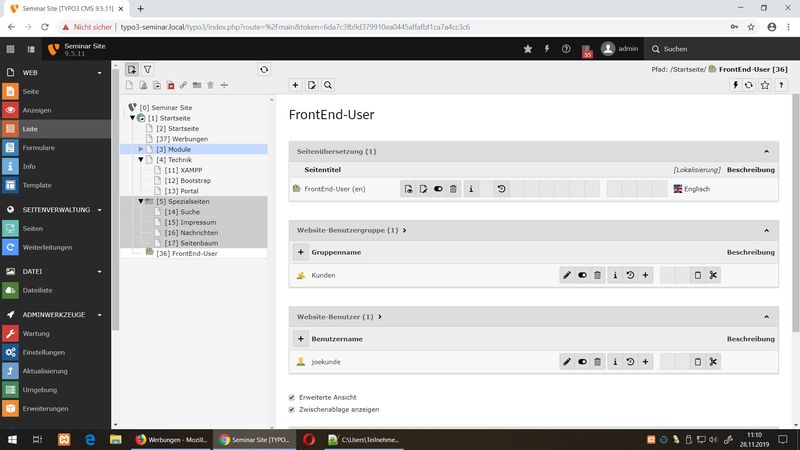The image size is (800, 450).
Task: Collapse the Website-Benutzer table
Action: pos(766,317)
